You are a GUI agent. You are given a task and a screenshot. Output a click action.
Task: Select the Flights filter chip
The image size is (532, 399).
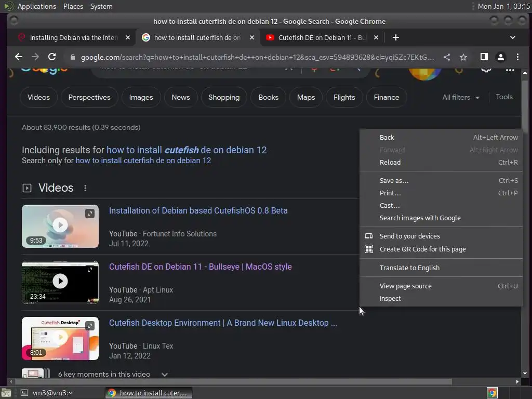pos(344,97)
